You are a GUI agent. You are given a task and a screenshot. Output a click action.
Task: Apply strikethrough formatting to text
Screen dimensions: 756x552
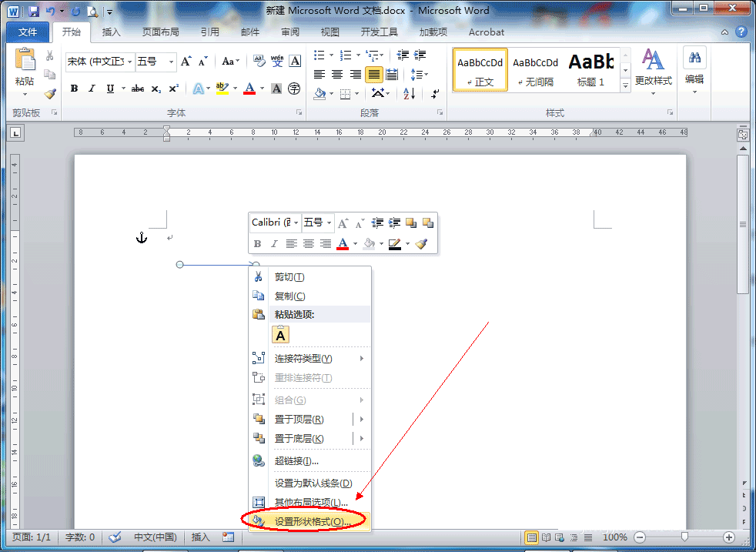[139, 88]
